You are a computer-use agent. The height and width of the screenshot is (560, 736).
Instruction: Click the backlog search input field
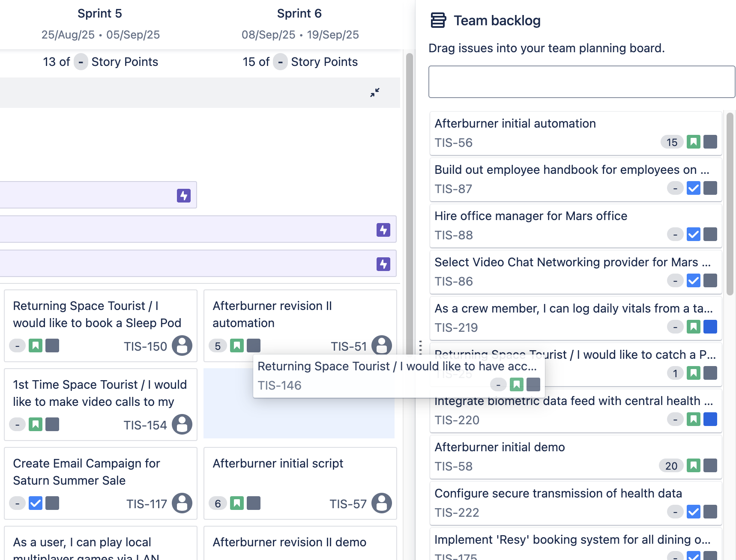coord(581,82)
